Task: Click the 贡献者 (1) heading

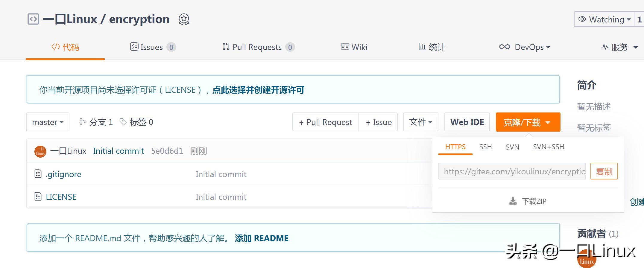Action: [598, 234]
